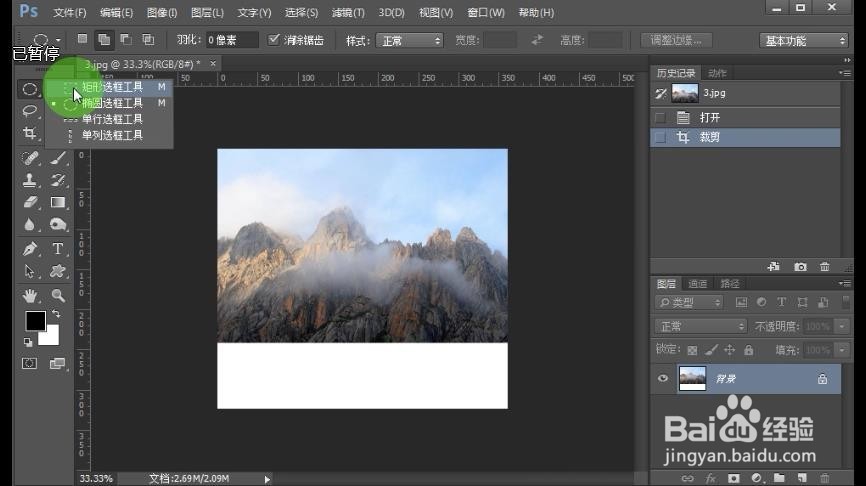Toggle Quick Mask mode
This screenshot has height=486, width=866.
pos(30,363)
